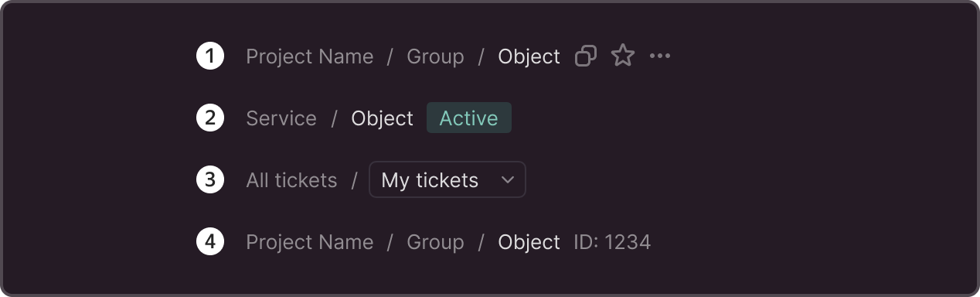Screen dimensions: 980x297
Task: Click the number 4 circle badge
Action: (x=210, y=242)
